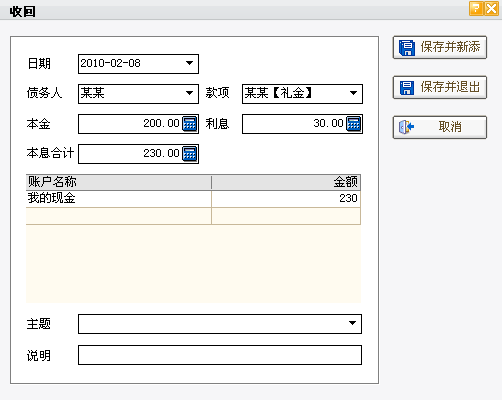The image size is (502, 400).
Task: Open calculator for 利息 field
Action: pos(354,124)
